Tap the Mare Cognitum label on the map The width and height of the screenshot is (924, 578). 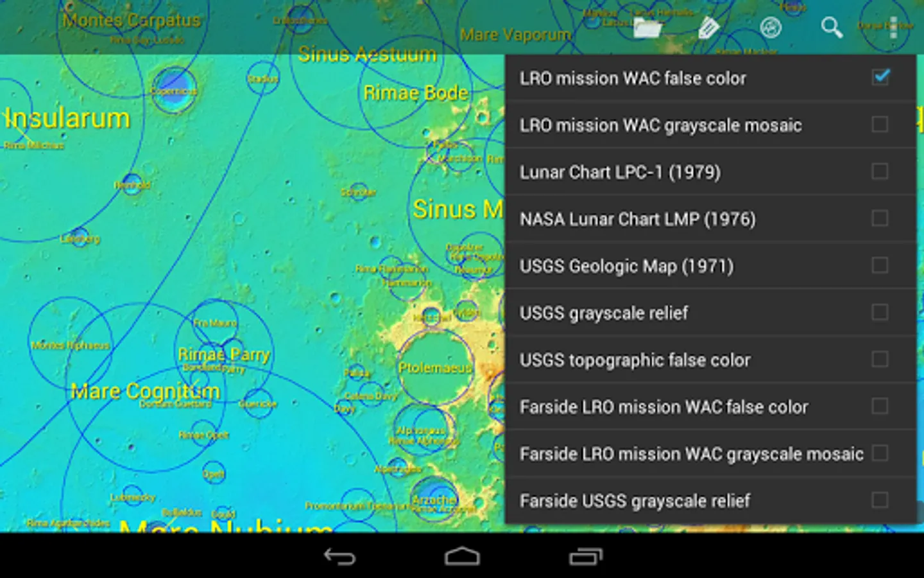pyautogui.click(x=146, y=390)
